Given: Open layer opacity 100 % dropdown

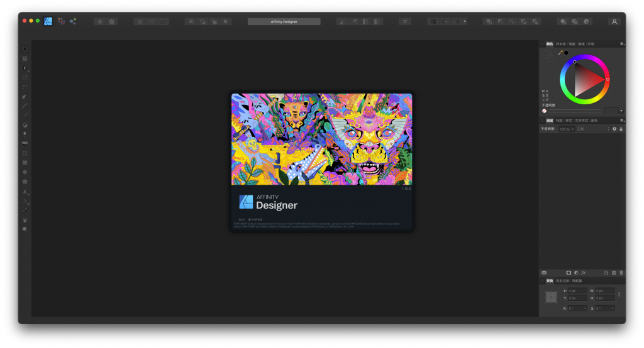Looking at the screenshot, I should click(567, 129).
